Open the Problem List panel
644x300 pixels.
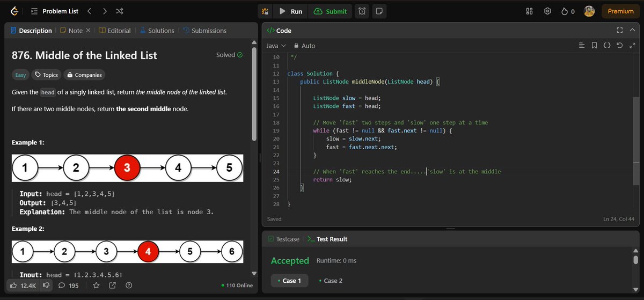click(55, 11)
